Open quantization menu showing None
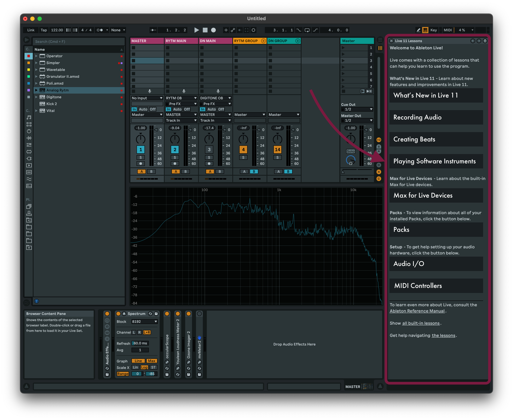The image size is (513, 420). point(118,30)
